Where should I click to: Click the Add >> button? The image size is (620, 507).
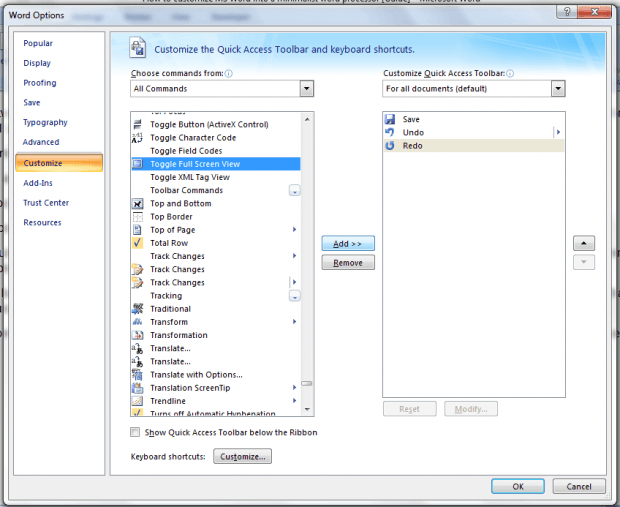(348, 244)
